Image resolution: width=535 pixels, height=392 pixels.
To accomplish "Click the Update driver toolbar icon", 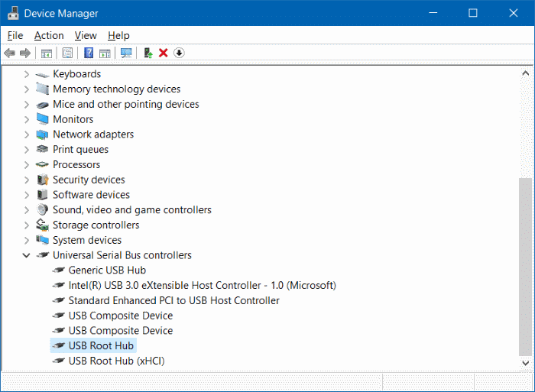I will tap(148, 53).
